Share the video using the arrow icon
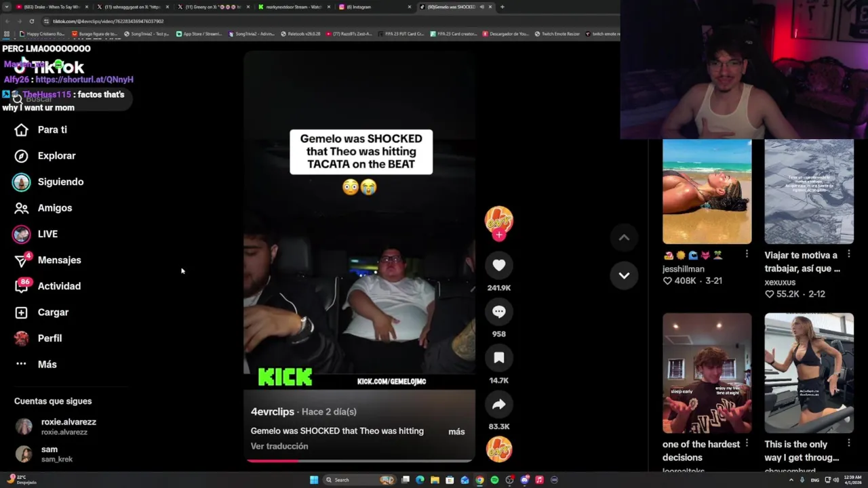The height and width of the screenshot is (488, 868). coord(499,405)
